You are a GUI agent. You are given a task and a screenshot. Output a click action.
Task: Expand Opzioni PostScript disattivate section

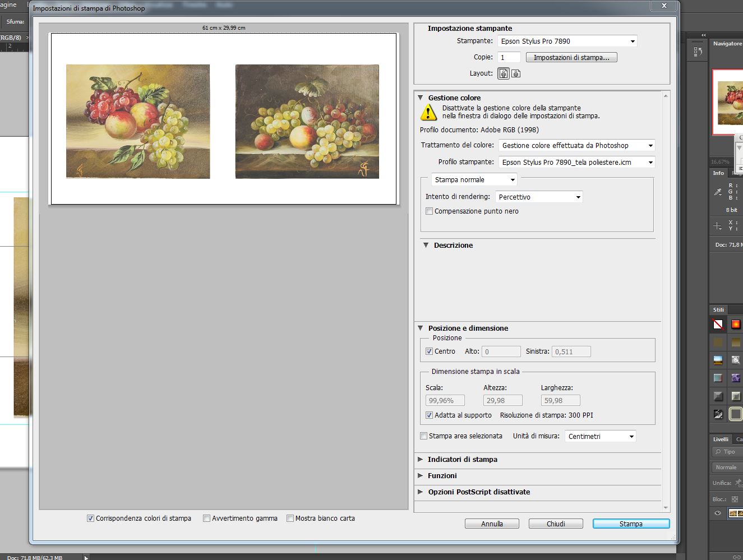pos(421,492)
